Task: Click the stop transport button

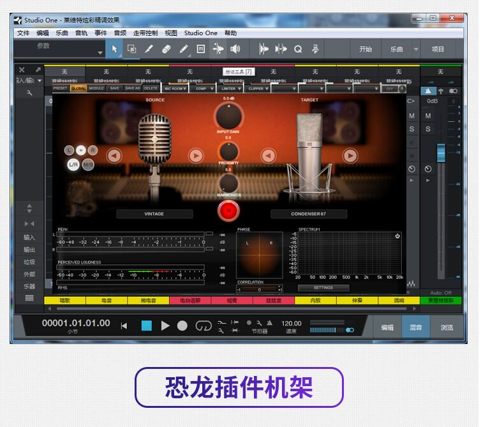Action: point(147,326)
